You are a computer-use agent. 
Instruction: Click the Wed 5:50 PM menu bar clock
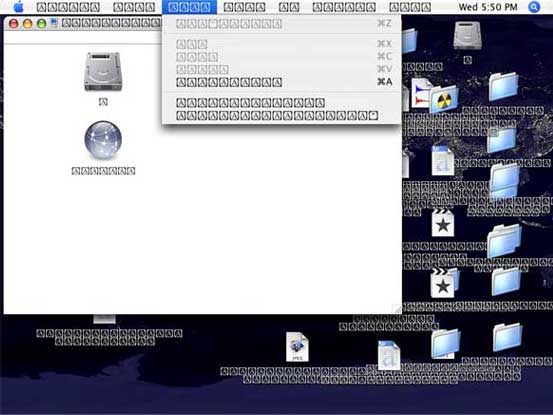coord(488,7)
